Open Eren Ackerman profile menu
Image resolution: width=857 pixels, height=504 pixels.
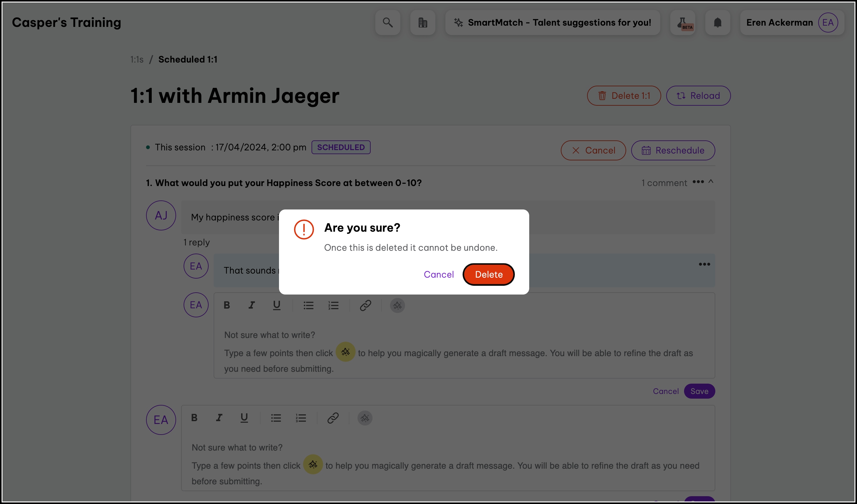point(792,23)
